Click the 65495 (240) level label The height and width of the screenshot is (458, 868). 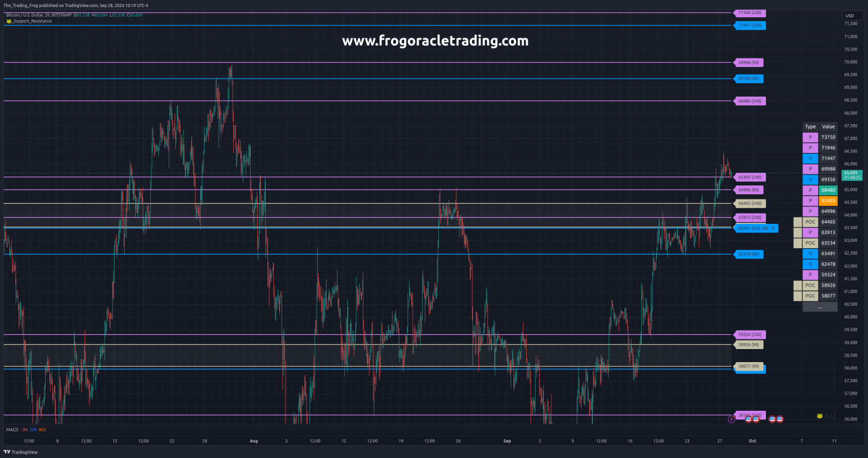click(749, 177)
